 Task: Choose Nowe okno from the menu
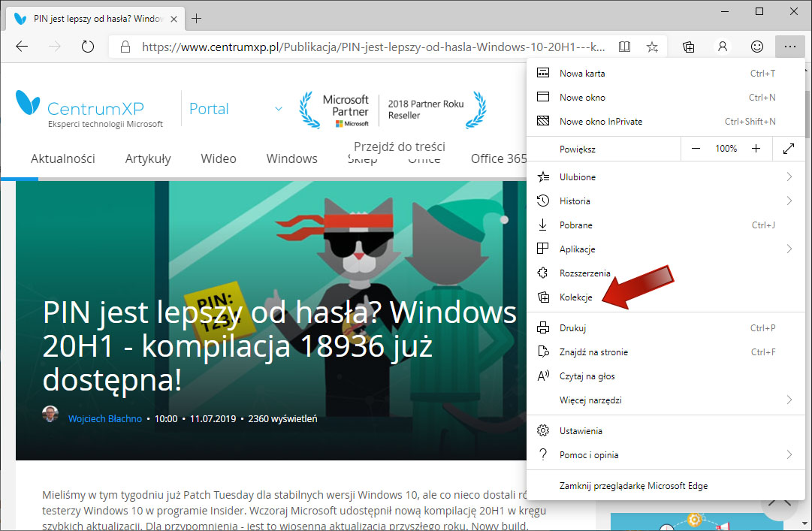(x=666, y=97)
